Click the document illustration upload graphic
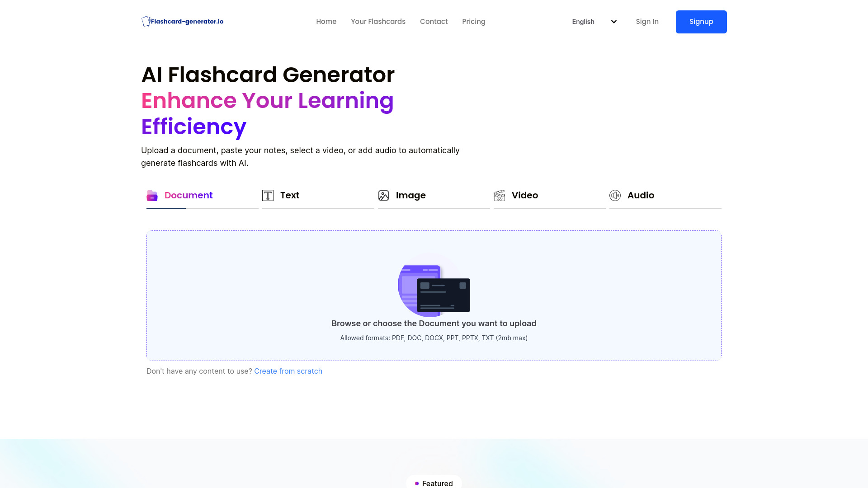This screenshot has width=868, height=488. point(434,291)
